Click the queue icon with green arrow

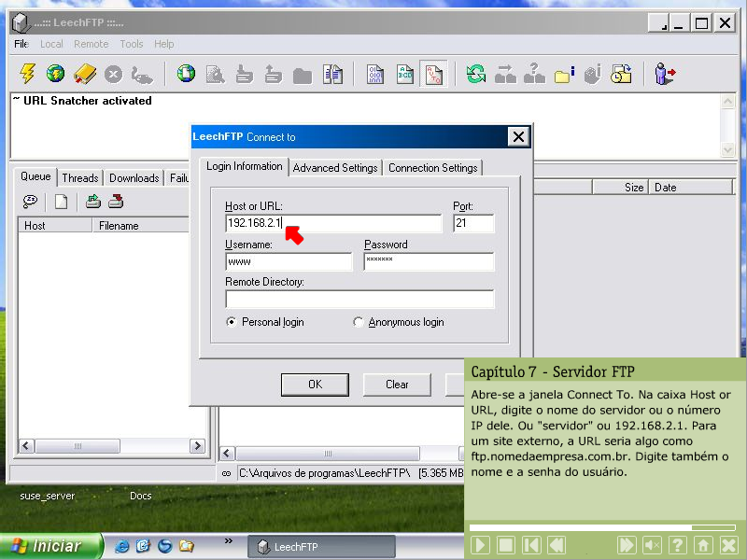click(92, 201)
